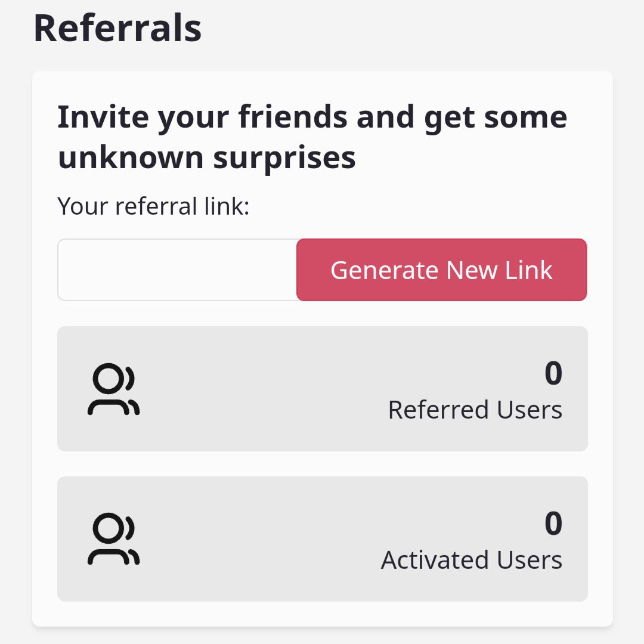Click the "unknown surprises" heading line
The height and width of the screenshot is (644, 644).
(206, 157)
